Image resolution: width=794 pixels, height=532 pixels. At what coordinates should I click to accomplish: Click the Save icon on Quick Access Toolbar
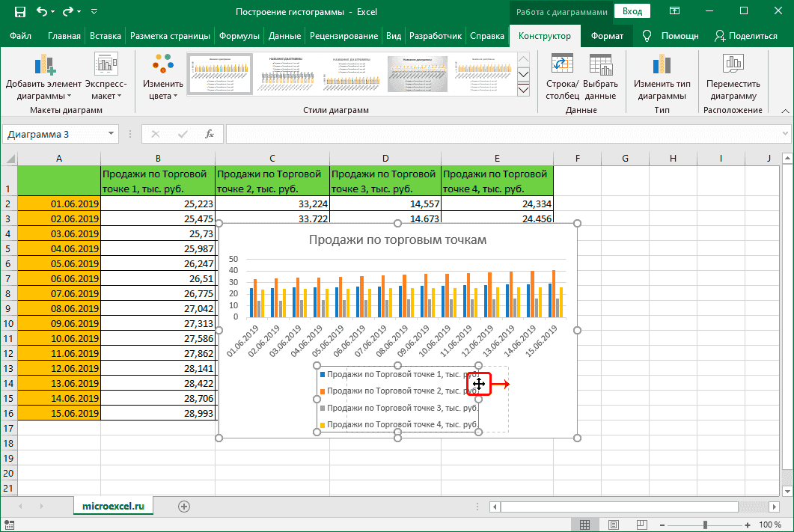19,10
